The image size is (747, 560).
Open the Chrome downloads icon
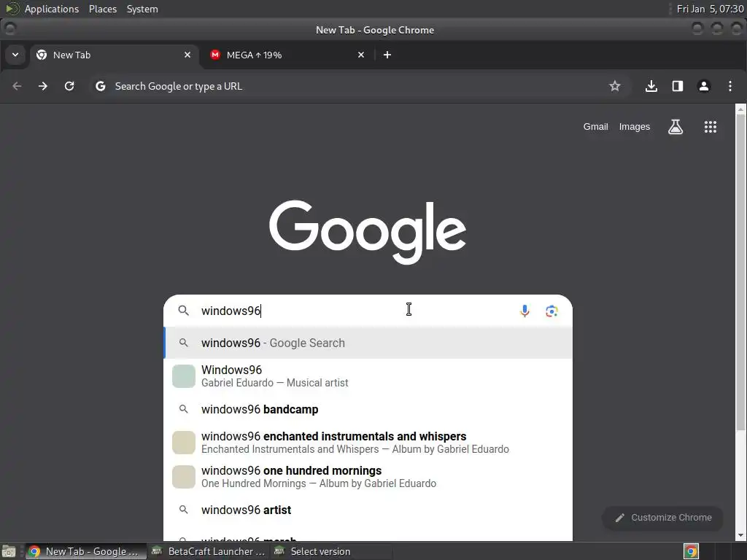coord(651,86)
